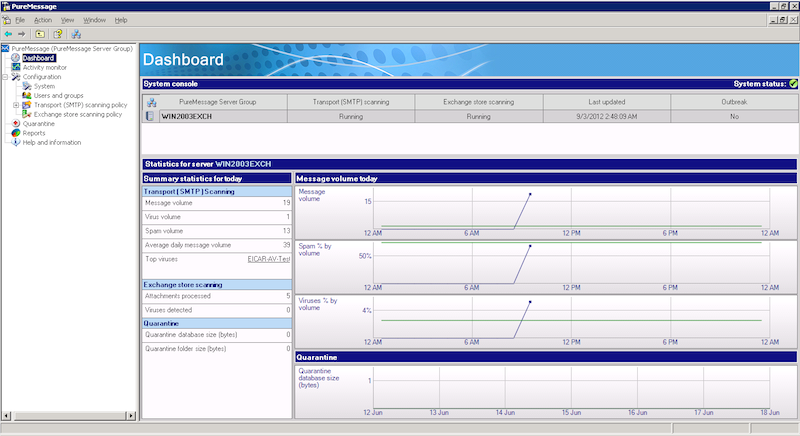800x436 pixels.
Task: Click the server group network toolbar icon
Action: tap(76, 34)
